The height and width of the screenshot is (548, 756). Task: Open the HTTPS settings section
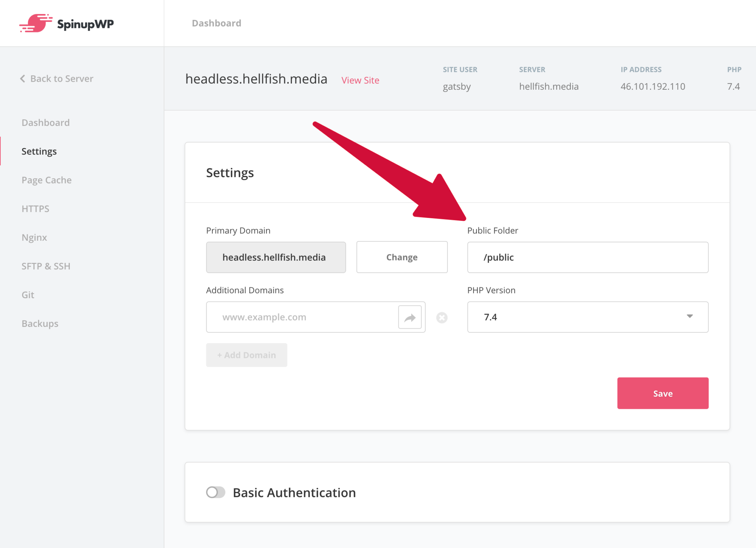click(x=35, y=208)
